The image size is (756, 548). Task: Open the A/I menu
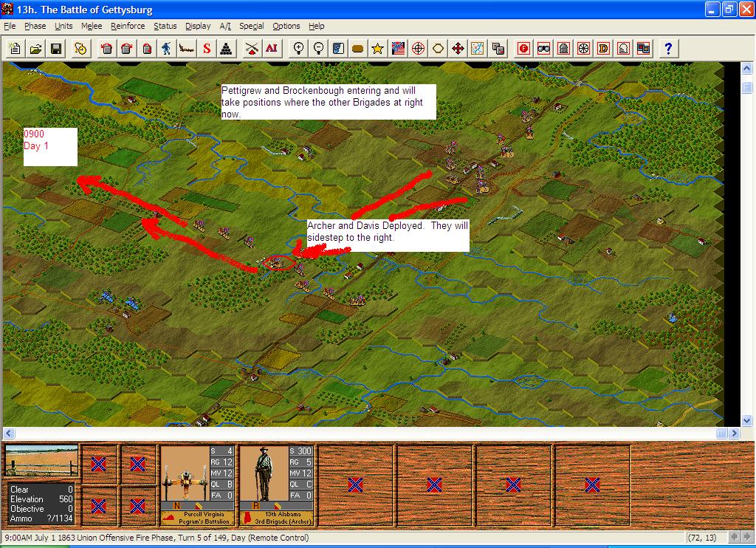click(x=225, y=26)
